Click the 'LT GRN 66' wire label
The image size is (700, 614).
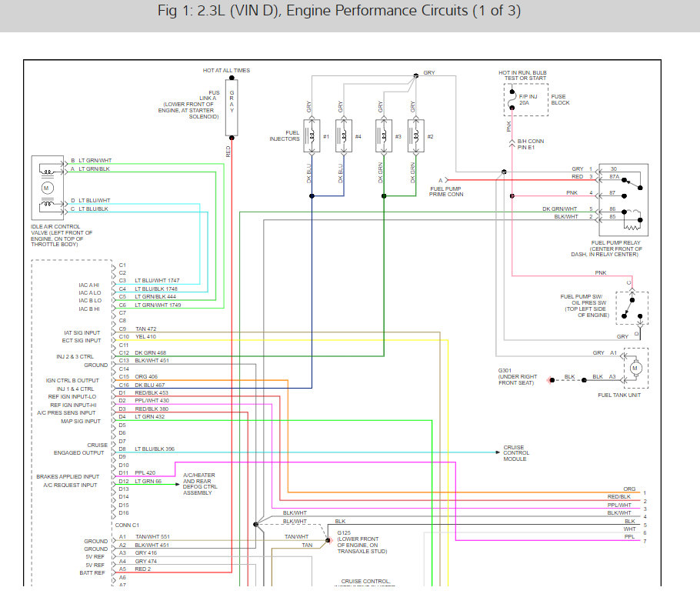(x=148, y=482)
